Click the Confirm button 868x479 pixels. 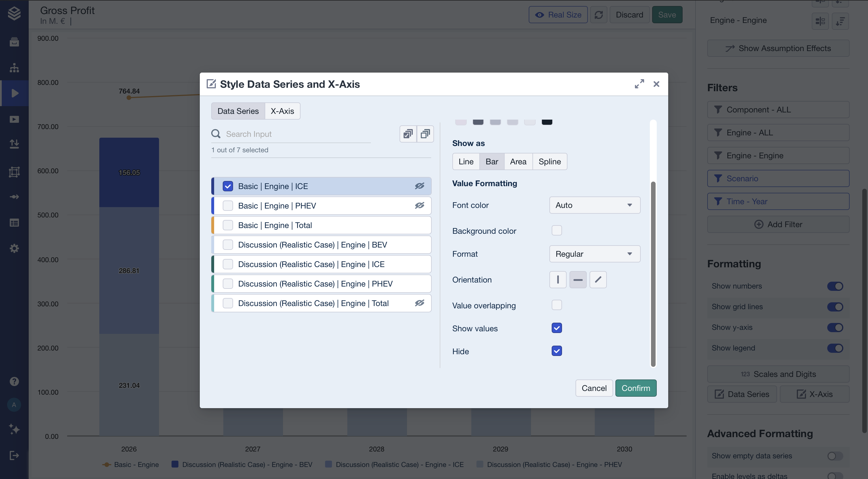pos(636,388)
